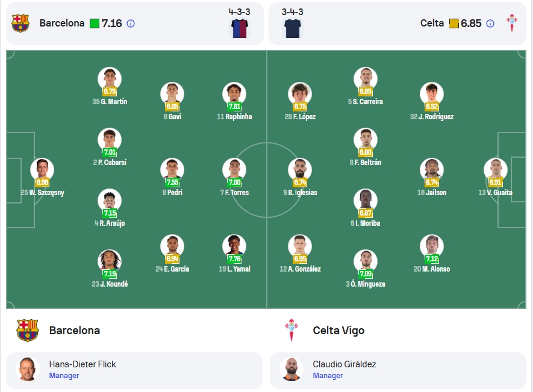This screenshot has height=392, width=533.
Task: Select the Celta dark navy jersey icon
Action: pyautogui.click(x=293, y=28)
